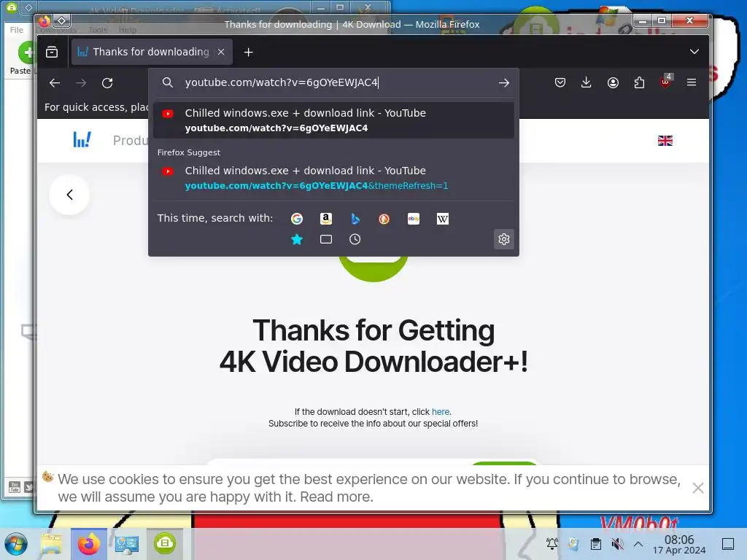Viewport: 747px width, 560px height.
Task: Open Save to Pocket icon
Action: [x=560, y=83]
